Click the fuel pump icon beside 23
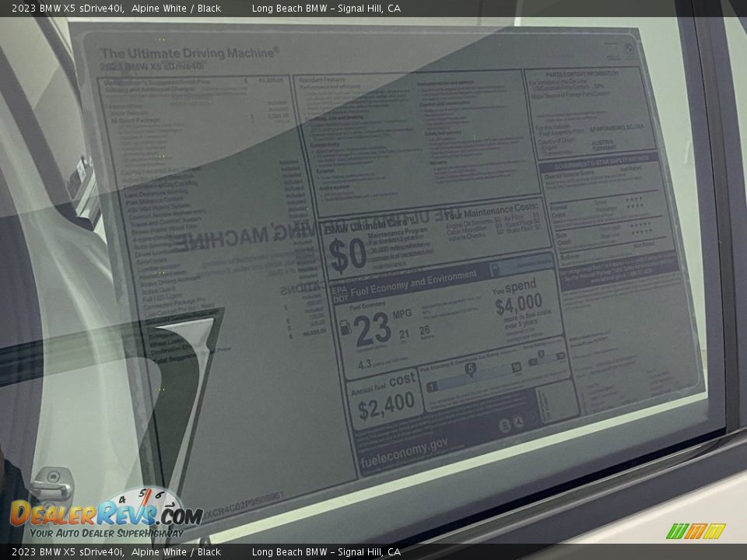Viewport: 747px width, 560px height. [x=345, y=327]
